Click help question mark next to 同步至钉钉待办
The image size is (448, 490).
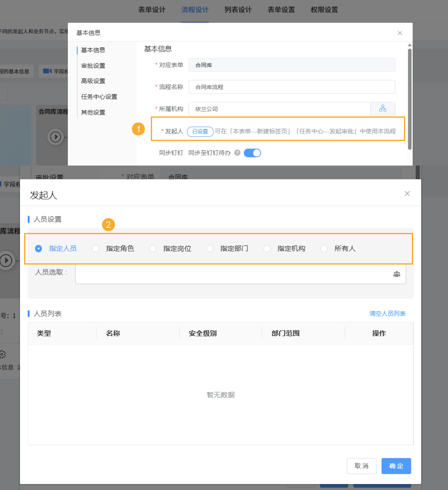[237, 153]
